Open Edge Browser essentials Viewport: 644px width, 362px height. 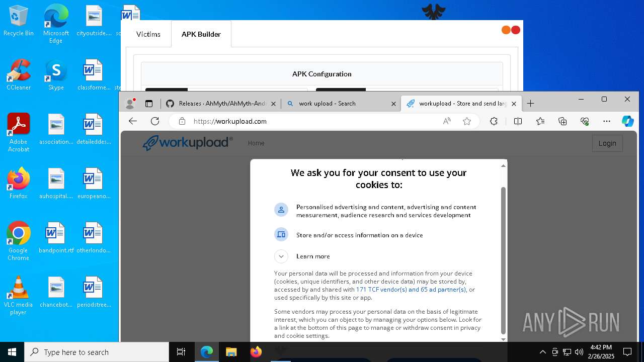tap(585, 121)
